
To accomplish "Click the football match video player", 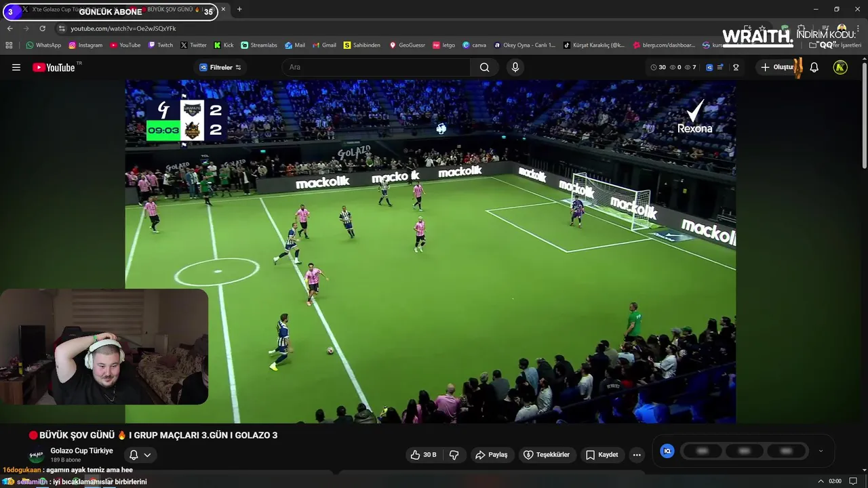I will pos(430,251).
